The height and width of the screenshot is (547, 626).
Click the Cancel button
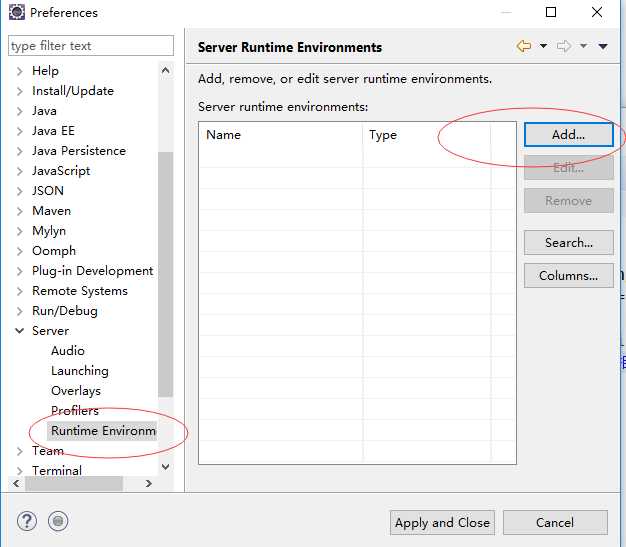coord(555,522)
